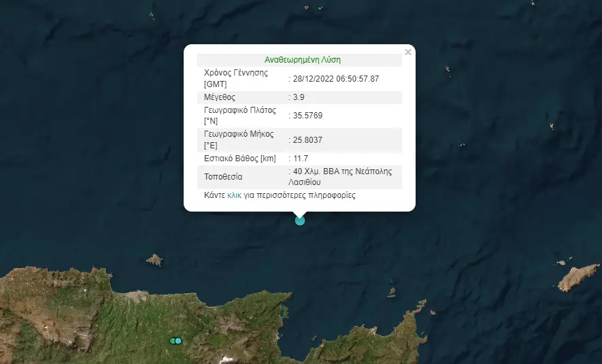Open the 'κλικ' more information link

[234, 195]
